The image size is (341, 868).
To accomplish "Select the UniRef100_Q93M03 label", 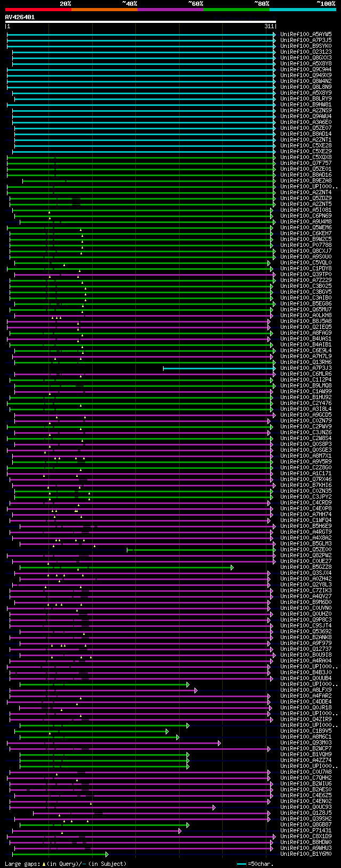I will [x=306, y=742].
